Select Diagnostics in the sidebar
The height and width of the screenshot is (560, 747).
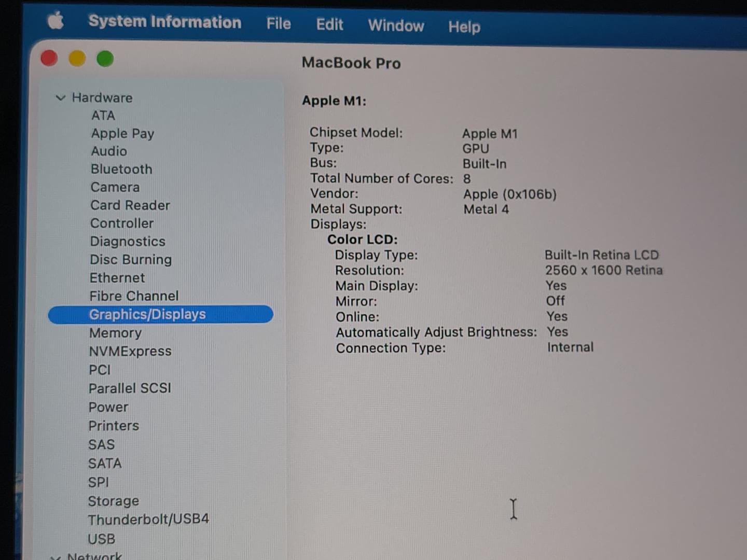pos(128,242)
